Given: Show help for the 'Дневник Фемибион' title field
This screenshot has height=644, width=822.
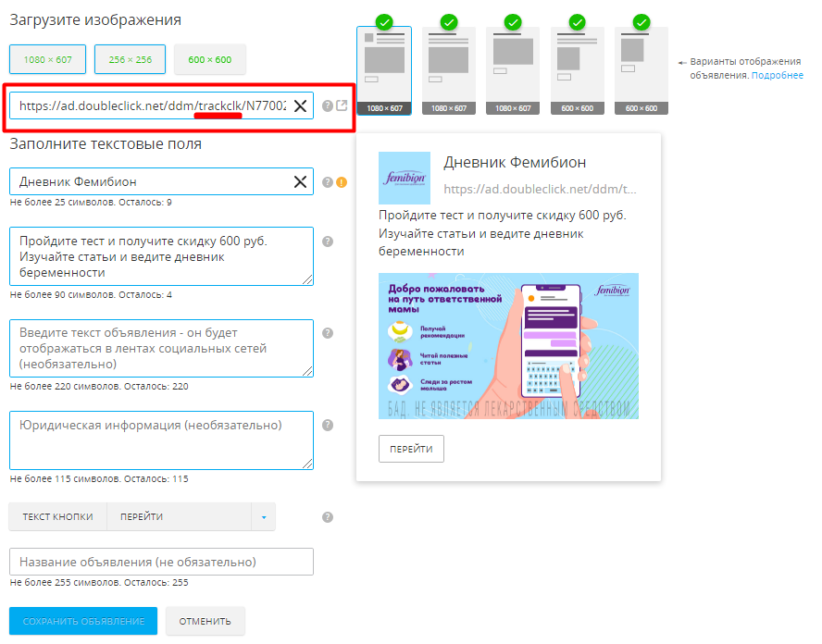Looking at the screenshot, I should click(328, 182).
